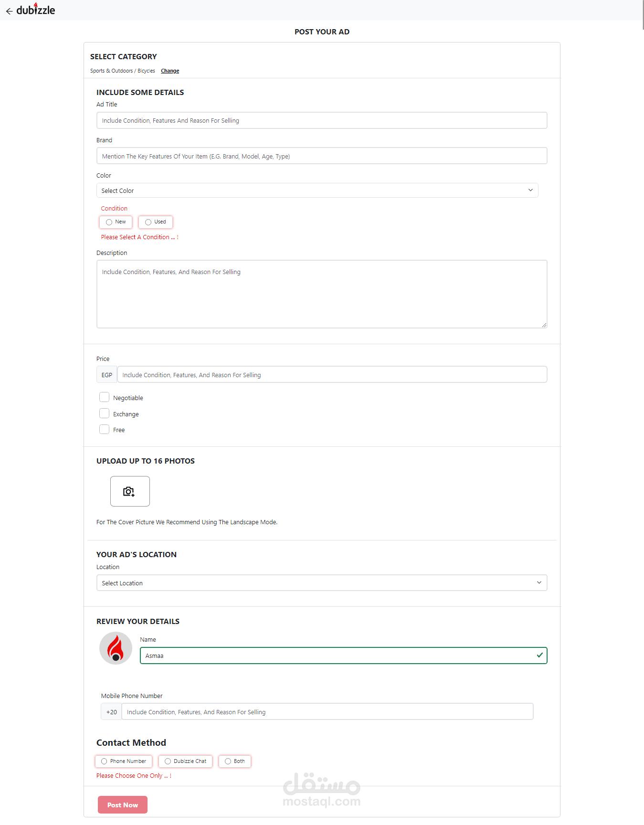
Task: Expand the Select Location dropdown
Action: click(321, 583)
